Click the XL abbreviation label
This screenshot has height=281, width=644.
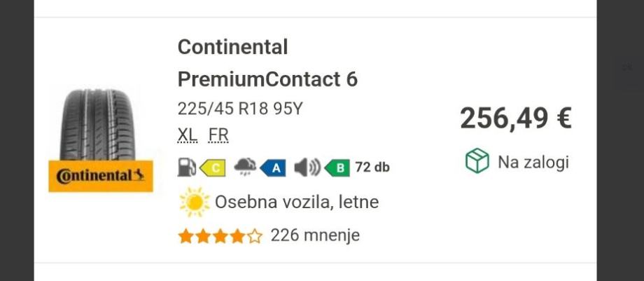[x=187, y=135]
